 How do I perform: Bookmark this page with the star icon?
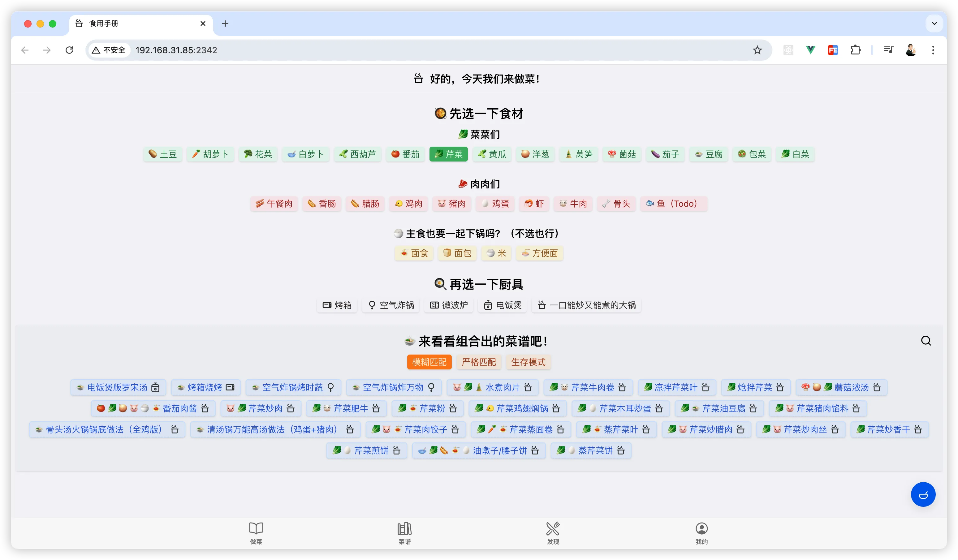click(757, 50)
